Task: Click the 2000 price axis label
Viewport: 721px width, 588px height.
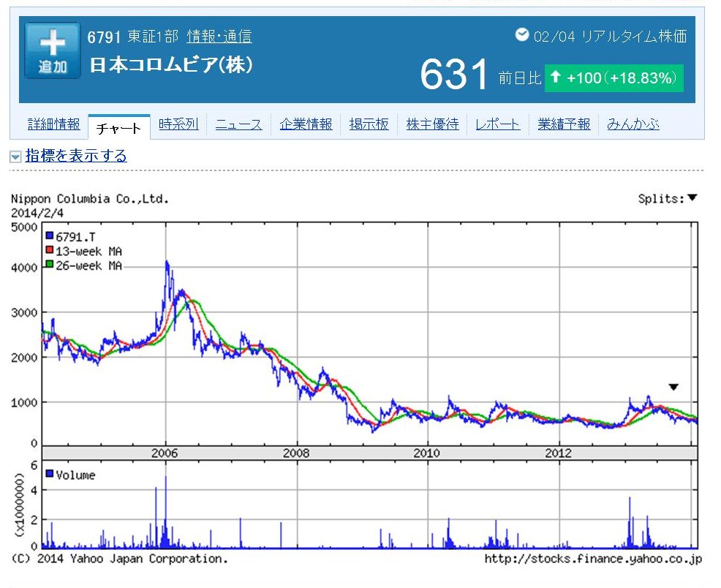Action: point(24,358)
